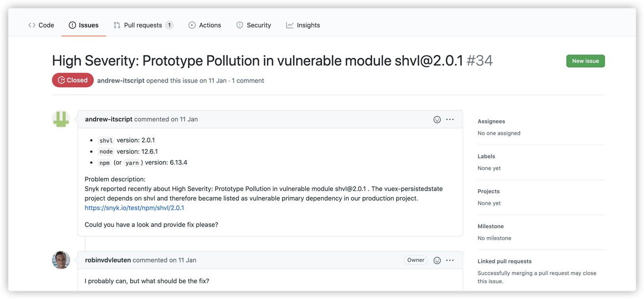The height and width of the screenshot is (299, 644).
Task: Click the Owner badge on robinvdvleuten's comment
Action: [x=416, y=260]
